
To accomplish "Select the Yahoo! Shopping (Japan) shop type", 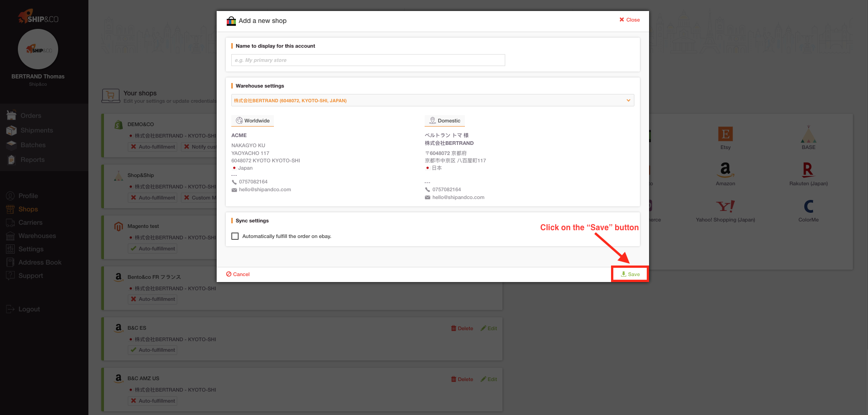I will [725, 210].
